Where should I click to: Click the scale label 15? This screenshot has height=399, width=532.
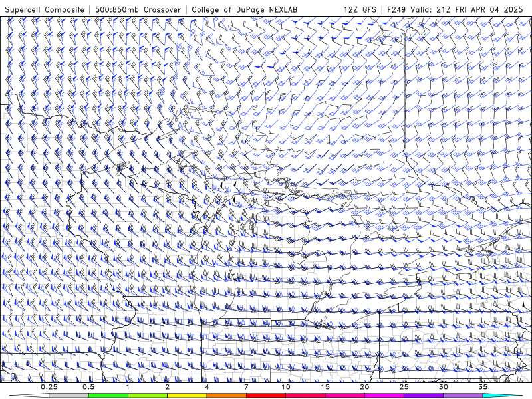[325, 387]
